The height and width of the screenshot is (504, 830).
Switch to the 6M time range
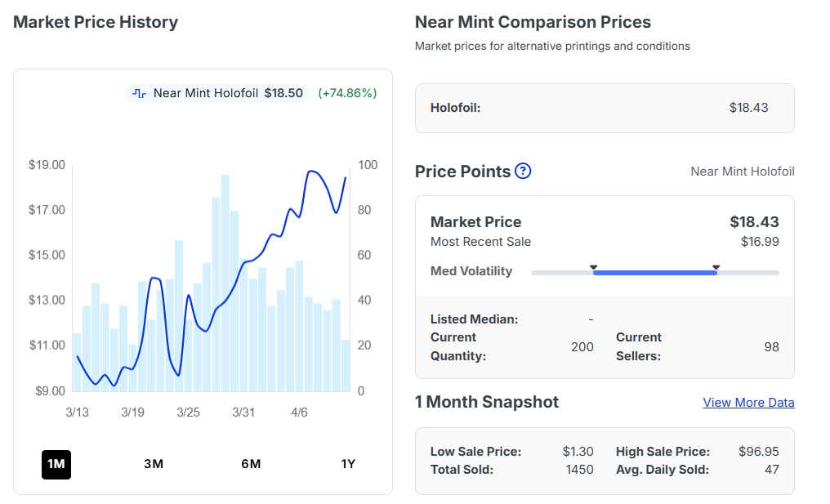(x=251, y=464)
